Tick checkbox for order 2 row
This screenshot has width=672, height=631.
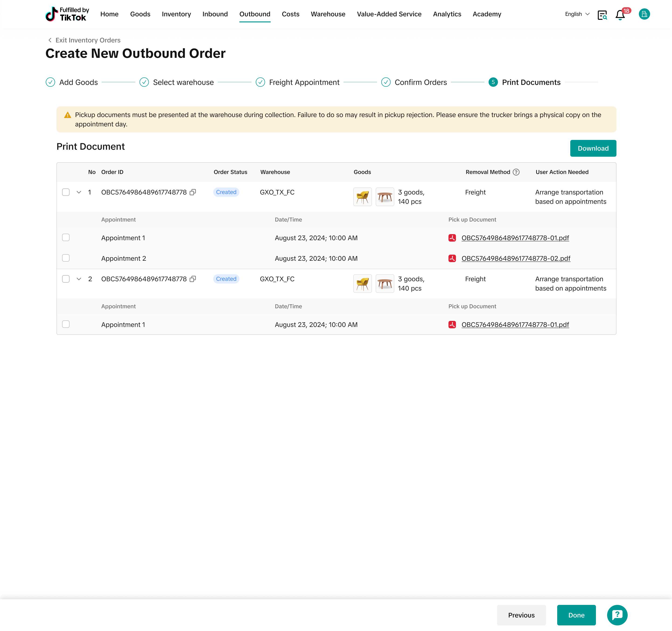(x=66, y=279)
